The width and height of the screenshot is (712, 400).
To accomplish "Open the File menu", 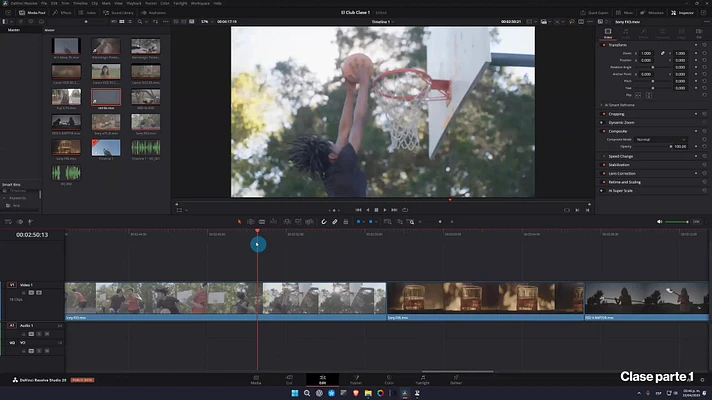I will tap(44, 3).
